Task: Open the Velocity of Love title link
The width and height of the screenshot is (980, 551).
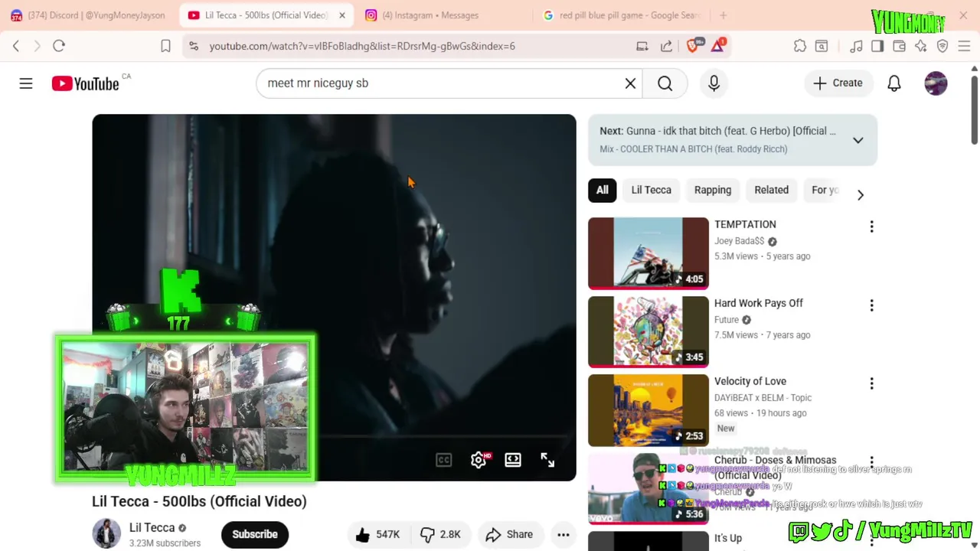Action: click(x=750, y=381)
